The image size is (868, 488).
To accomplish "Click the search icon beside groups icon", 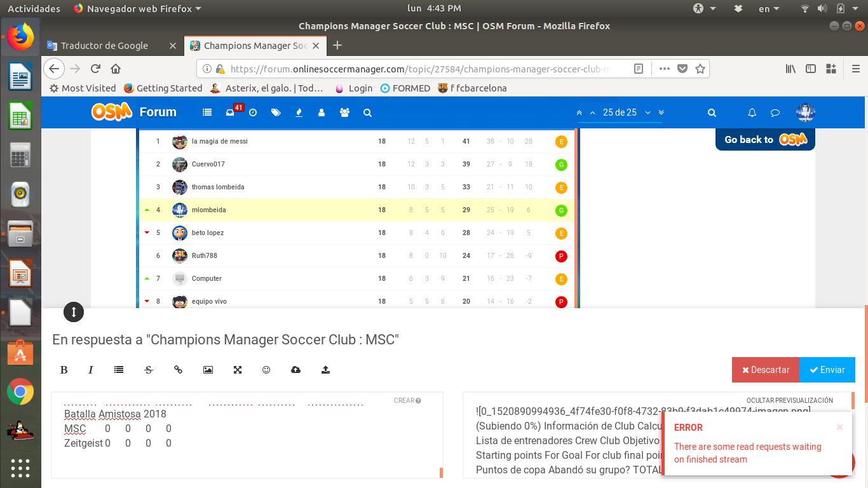I will (x=367, y=112).
